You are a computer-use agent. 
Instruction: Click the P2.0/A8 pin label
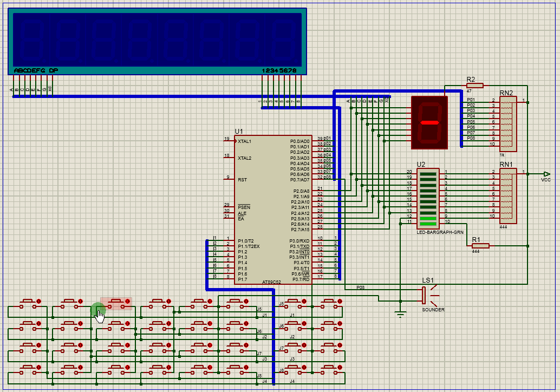pos(302,191)
